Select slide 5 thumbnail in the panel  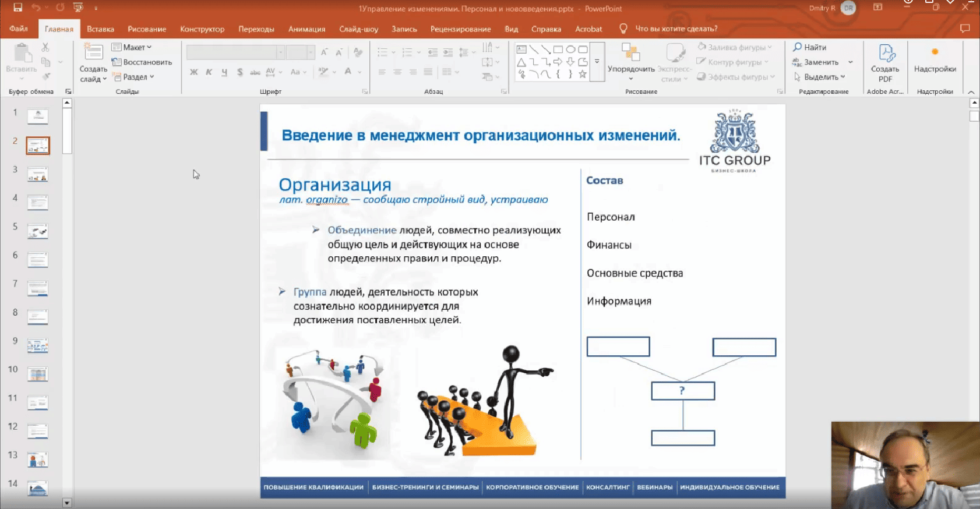point(38,231)
